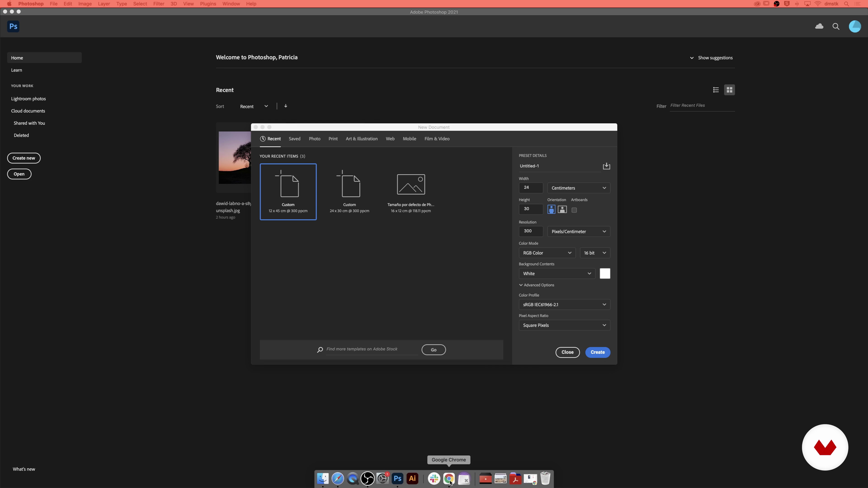
Task: Open the Plugins menu
Action: [208, 4]
